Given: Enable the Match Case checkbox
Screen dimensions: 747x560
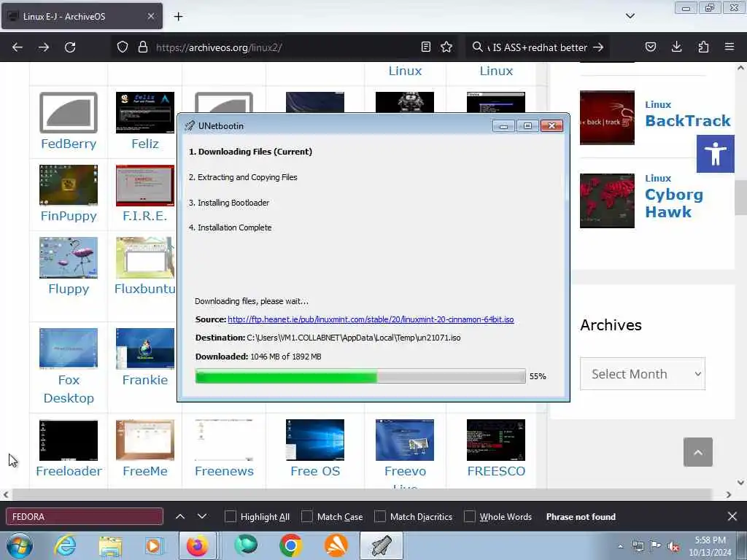Looking at the screenshot, I should point(307,517).
